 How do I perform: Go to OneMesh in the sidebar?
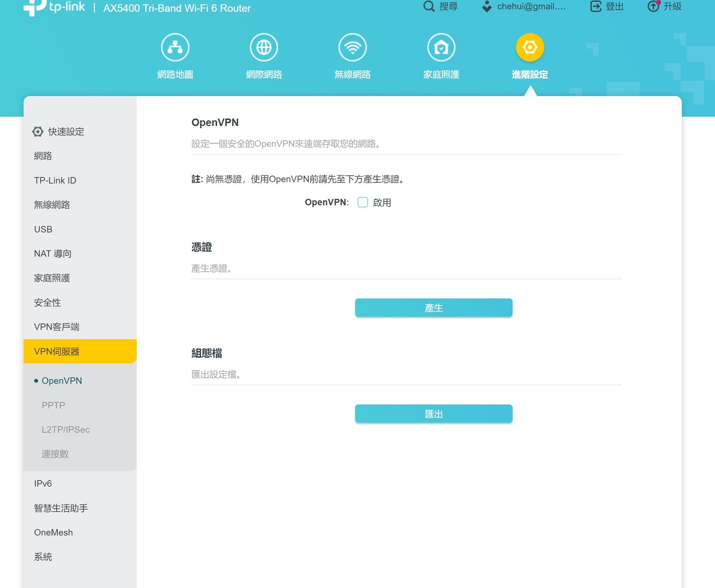53,532
